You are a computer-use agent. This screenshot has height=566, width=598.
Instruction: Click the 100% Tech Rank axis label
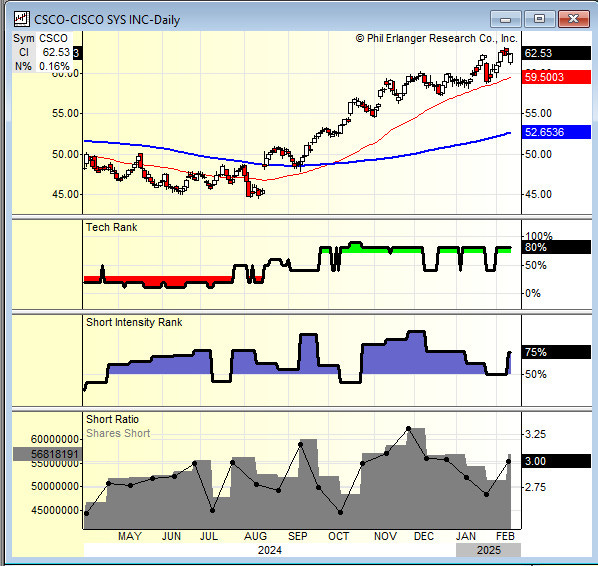[x=539, y=236]
